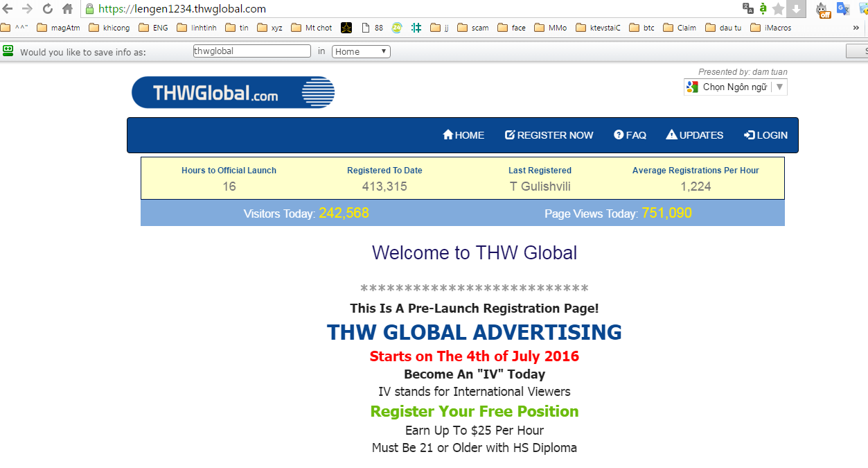Click the 'T Gulishvili' last registered name
The height and width of the screenshot is (468, 868).
(x=540, y=187)
